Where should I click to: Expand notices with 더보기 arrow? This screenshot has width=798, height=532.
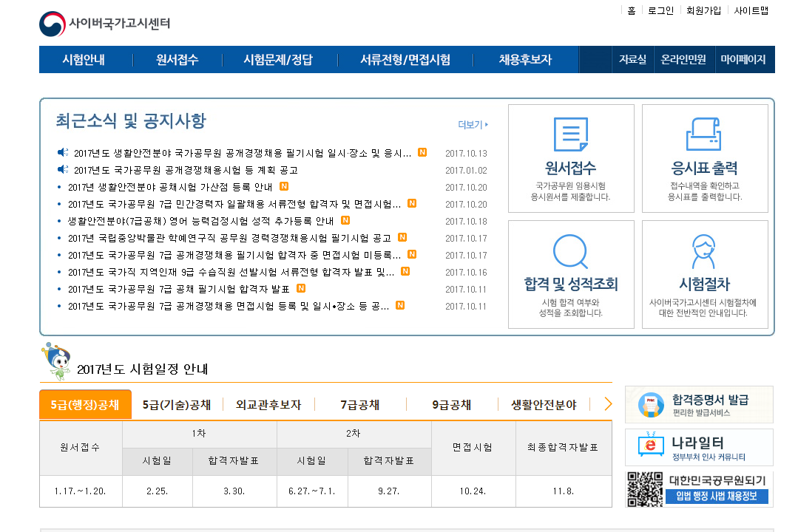tap(473, 125)
